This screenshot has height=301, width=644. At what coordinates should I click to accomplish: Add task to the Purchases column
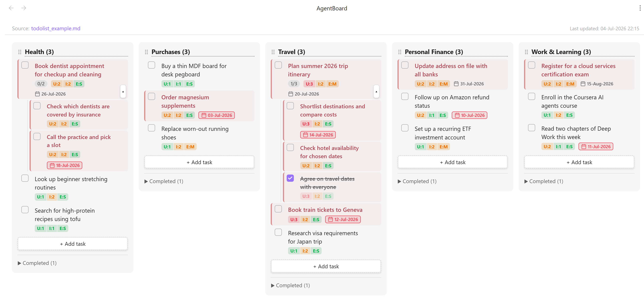pyautogui.click(x=199, y=162)
